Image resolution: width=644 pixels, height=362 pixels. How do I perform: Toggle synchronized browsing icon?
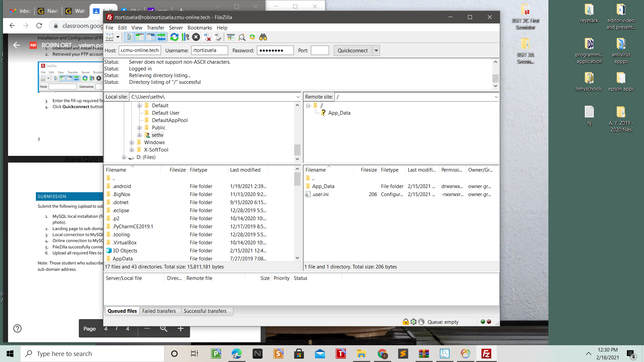tap(252, 37)
